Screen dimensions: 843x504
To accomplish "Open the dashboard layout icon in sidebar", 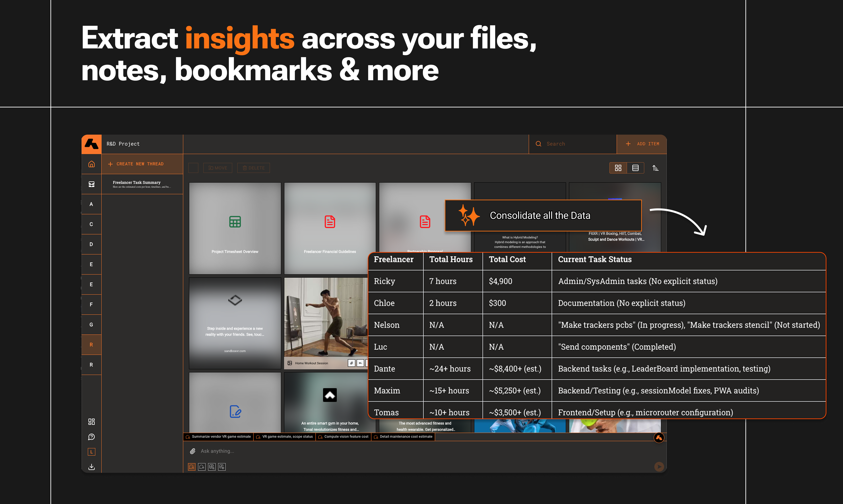I will (91, 421).
